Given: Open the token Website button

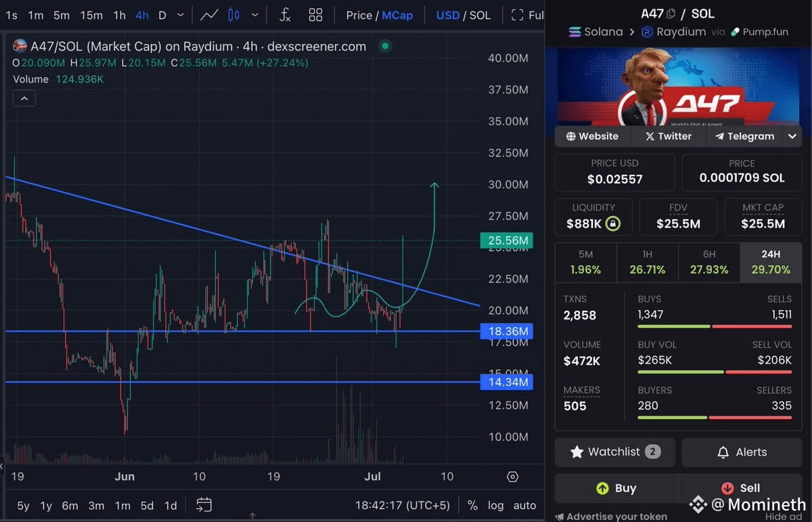Looking at the screenshot, I should (x=592, y=136).
